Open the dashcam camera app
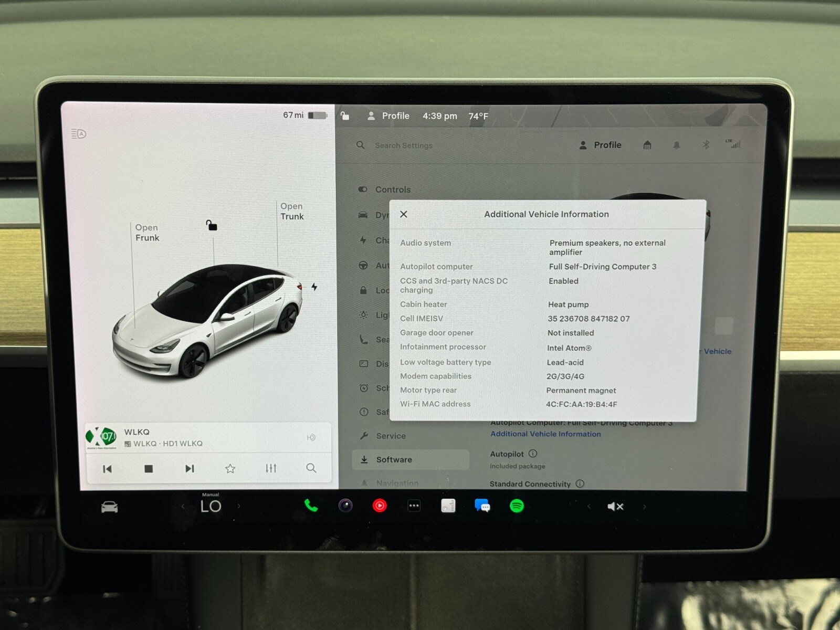The width and height of the screenshot is (840, 630). [345, 506]
